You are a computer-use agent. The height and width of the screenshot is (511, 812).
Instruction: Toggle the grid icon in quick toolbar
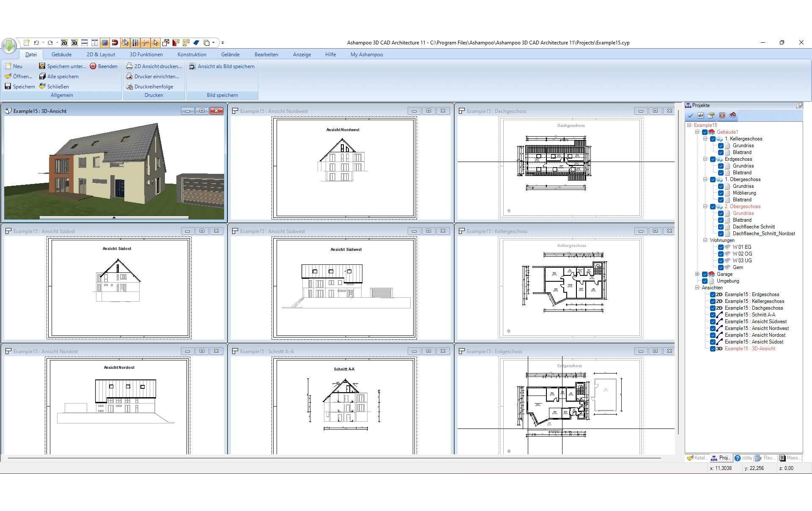(x=105, y=43)
